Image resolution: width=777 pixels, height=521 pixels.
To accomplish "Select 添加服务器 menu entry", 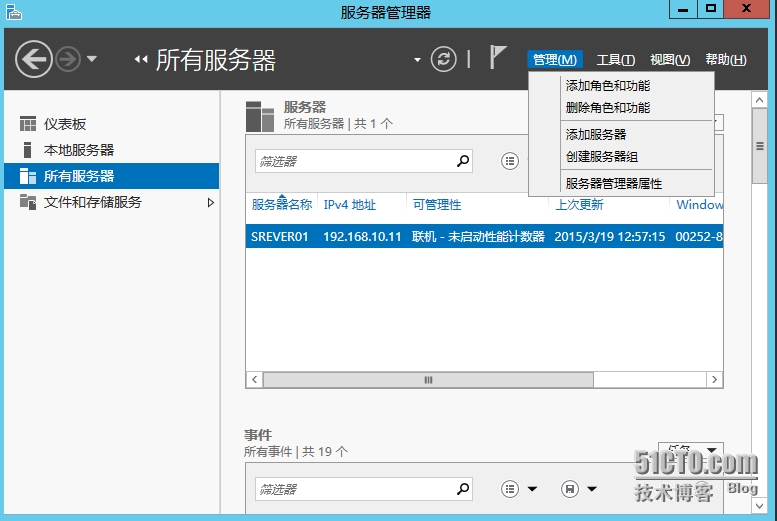I will (596, 134).
